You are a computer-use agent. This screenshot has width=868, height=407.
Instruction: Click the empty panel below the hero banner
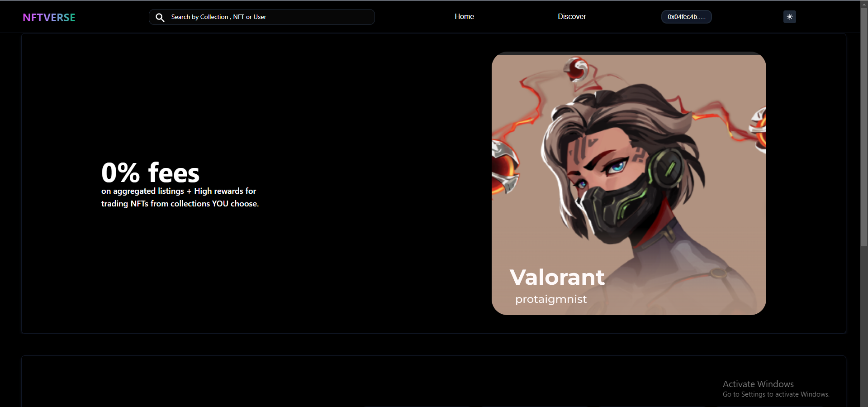pyautogui.click(x=433, y=381)
